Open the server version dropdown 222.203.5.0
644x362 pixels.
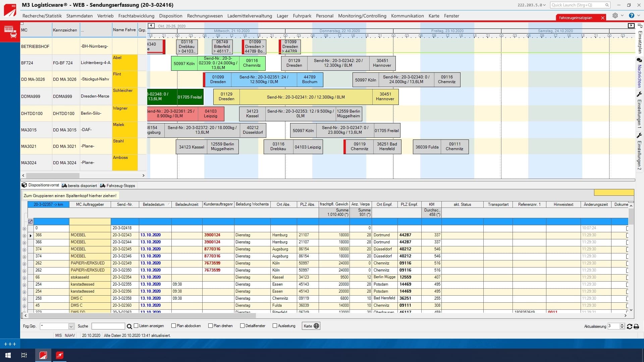tap(532, 5)
